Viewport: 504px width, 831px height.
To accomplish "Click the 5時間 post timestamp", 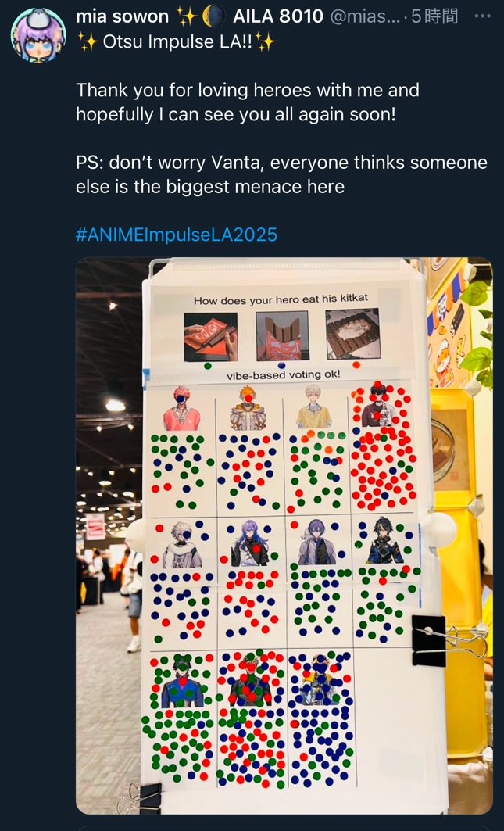I will coord(434,16).
